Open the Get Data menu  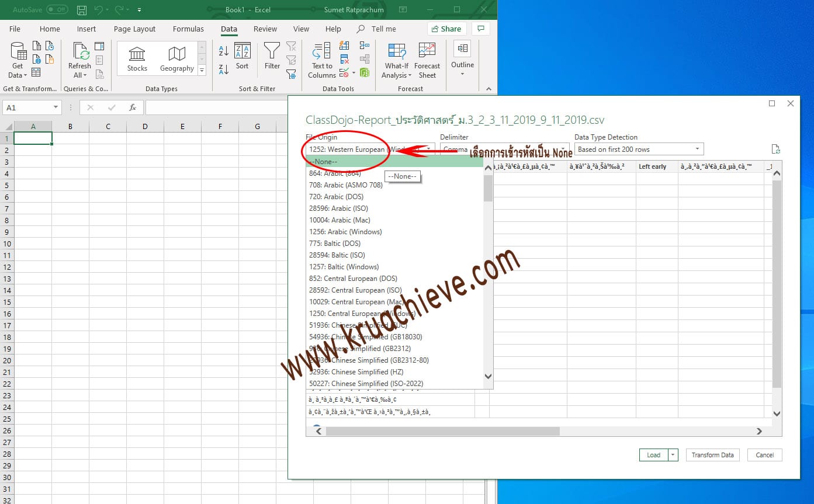coord(19,61)
